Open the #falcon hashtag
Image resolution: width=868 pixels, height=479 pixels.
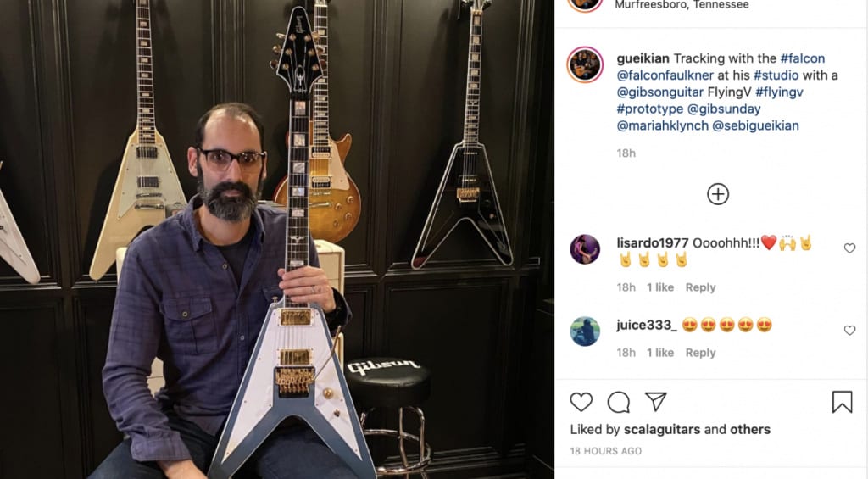tap(803, 58)
